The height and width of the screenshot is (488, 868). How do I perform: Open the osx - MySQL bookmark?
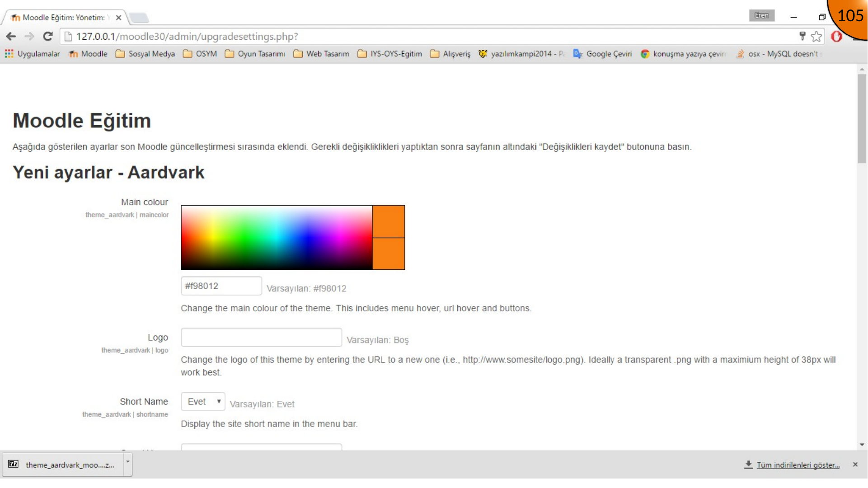[x=779, y=54]
